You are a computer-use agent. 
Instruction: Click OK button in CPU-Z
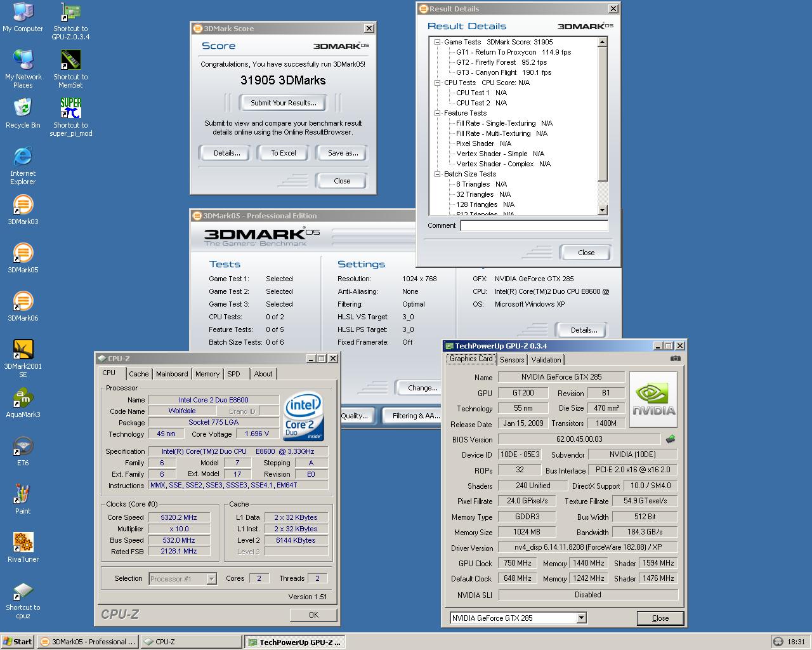[x=313, y=615]
